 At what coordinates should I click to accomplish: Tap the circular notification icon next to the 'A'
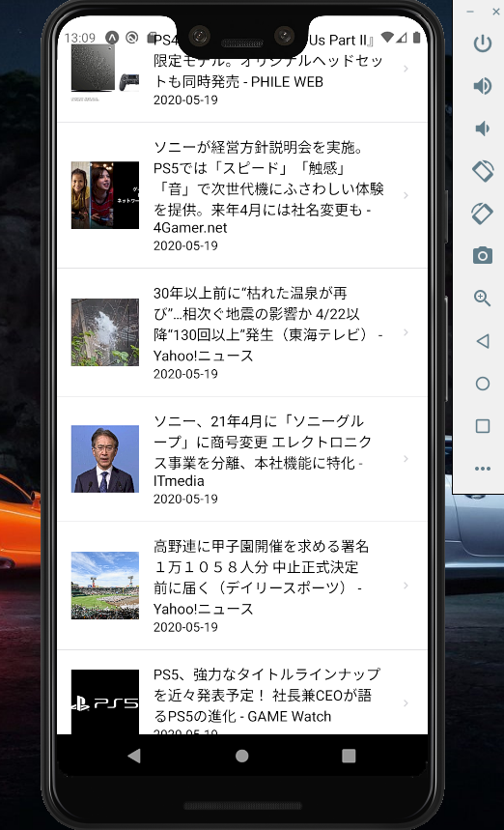[131, 38]
